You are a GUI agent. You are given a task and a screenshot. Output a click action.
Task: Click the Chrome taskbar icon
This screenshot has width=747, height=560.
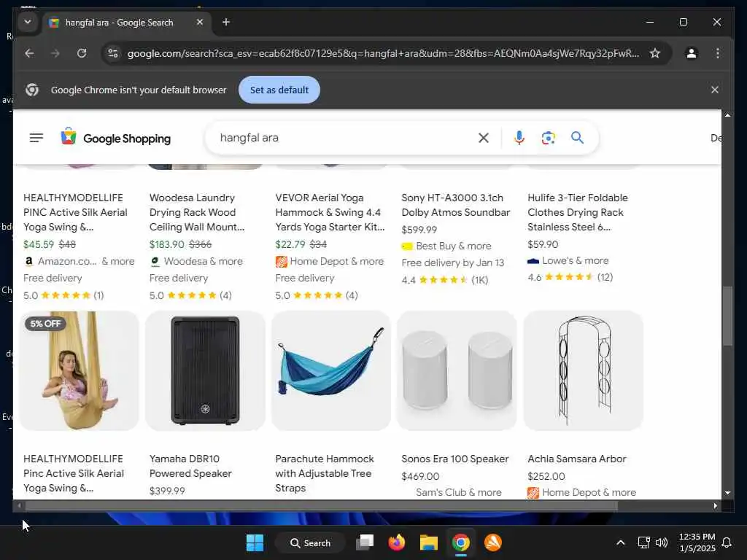coord(461,542)
